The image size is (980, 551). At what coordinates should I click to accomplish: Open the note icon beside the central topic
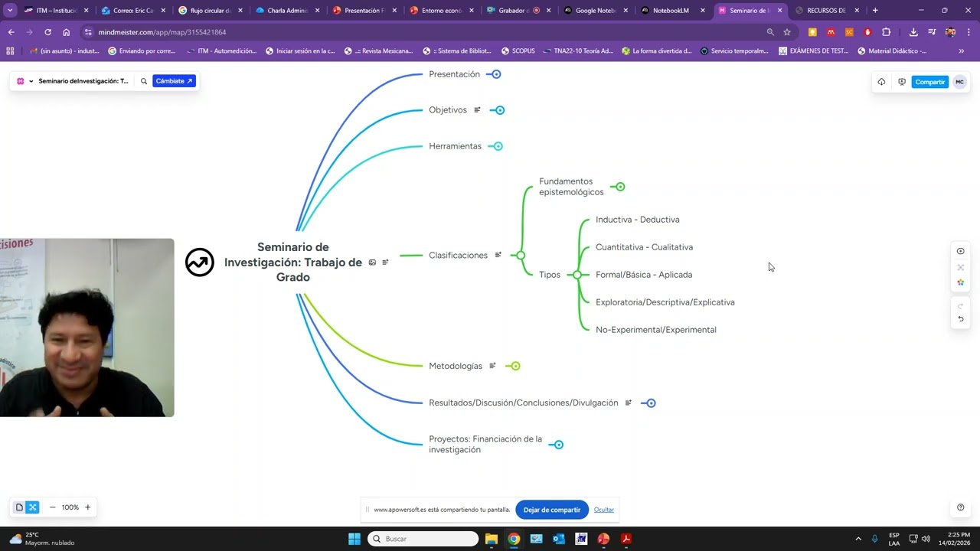point(385,262)
